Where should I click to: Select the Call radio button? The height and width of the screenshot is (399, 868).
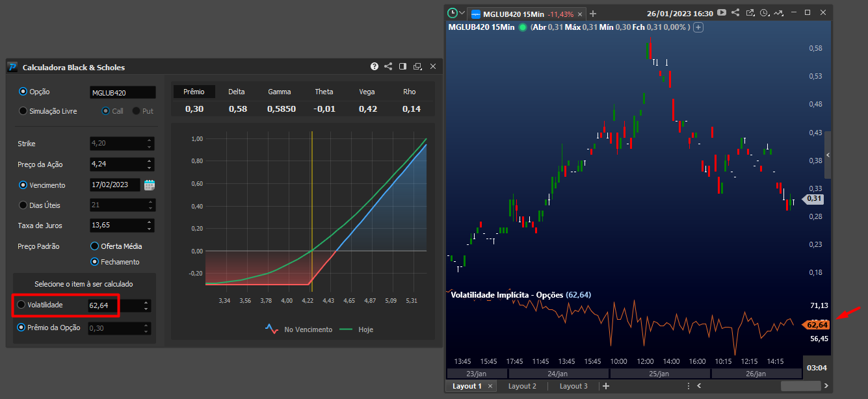106,111
